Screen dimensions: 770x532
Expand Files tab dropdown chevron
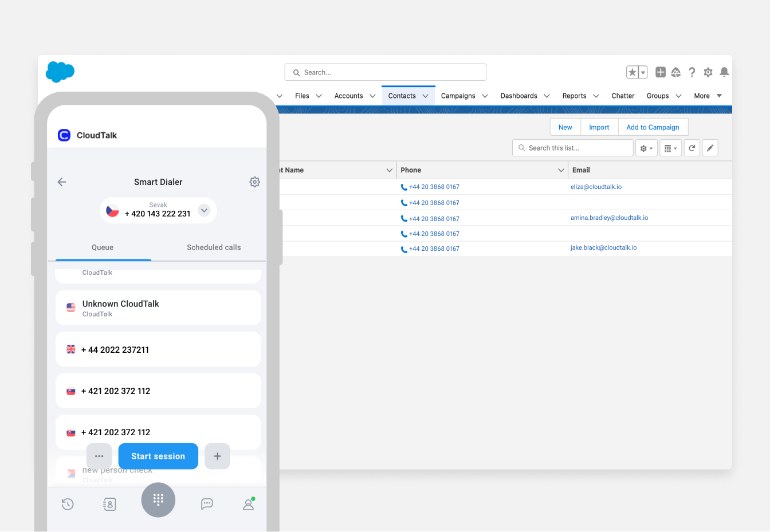319,96
